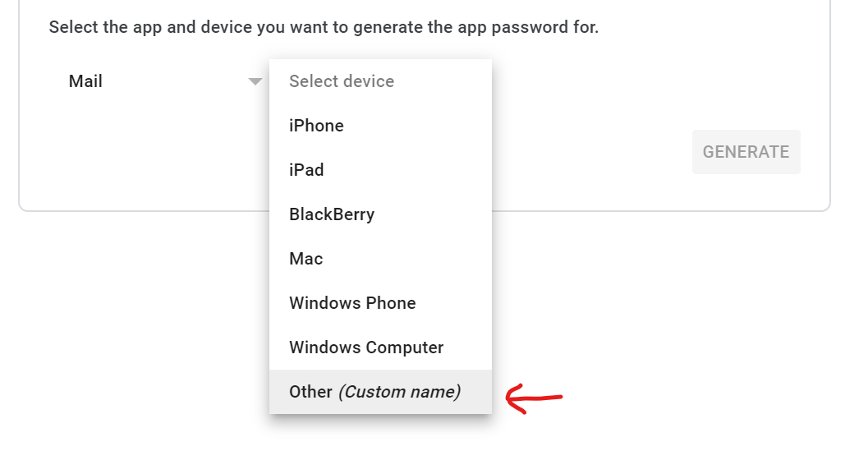The height and width of the screenshot is (474, 868).
Task: Choose the Other (Custom name) option
Action: click(374, 392)
